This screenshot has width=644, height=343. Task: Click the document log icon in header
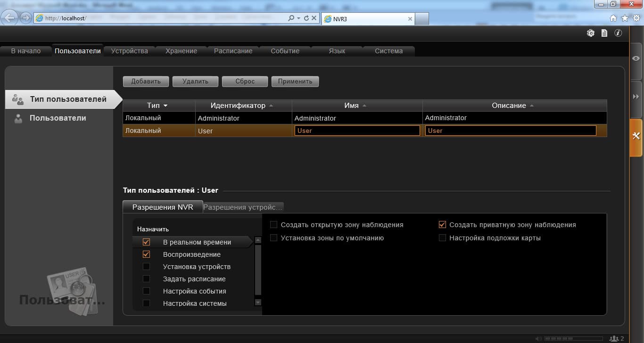click(x=604, y=33)
